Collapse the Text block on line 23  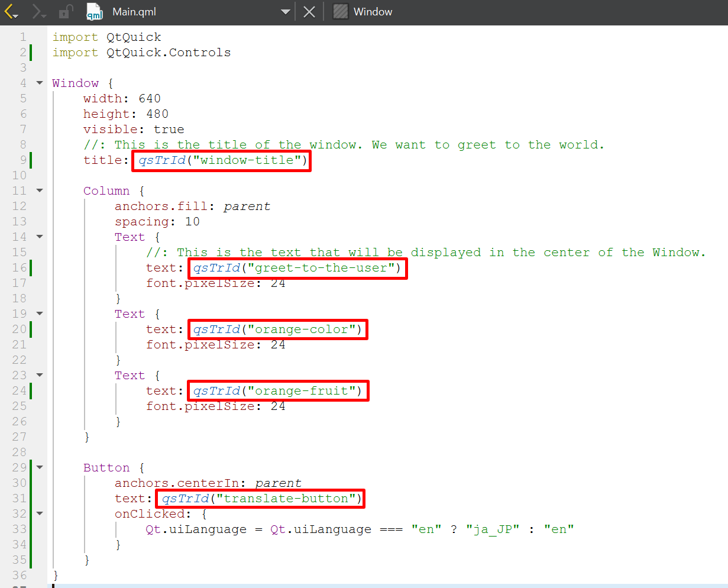[x=40, y=376]
